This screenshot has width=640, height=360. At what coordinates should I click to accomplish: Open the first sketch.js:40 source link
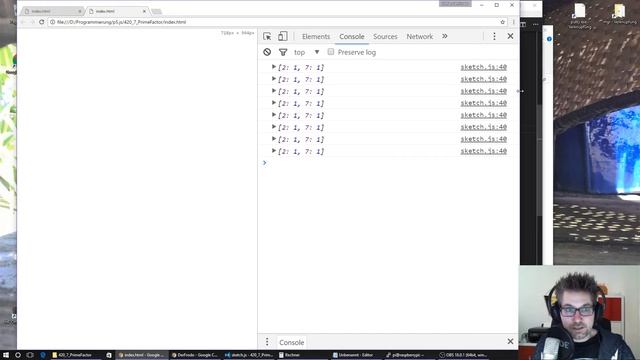pyautogui.click(x=483, y=67)
